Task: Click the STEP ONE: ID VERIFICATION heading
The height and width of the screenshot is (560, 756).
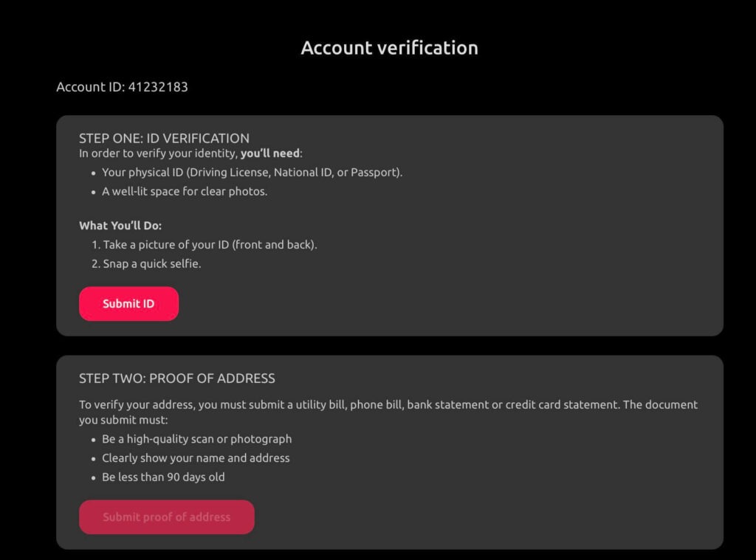Action: click(164, 138)
